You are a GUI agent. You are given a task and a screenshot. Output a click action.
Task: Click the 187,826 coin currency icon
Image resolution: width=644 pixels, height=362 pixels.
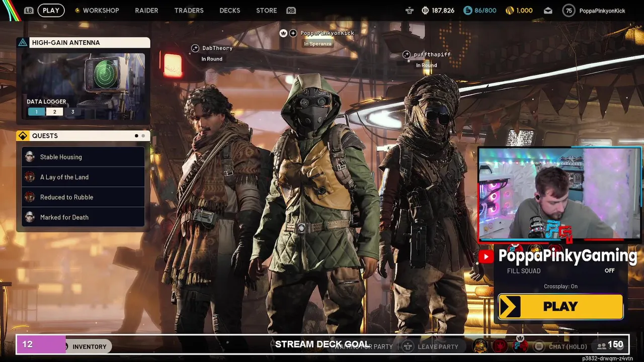coord(425,10)
